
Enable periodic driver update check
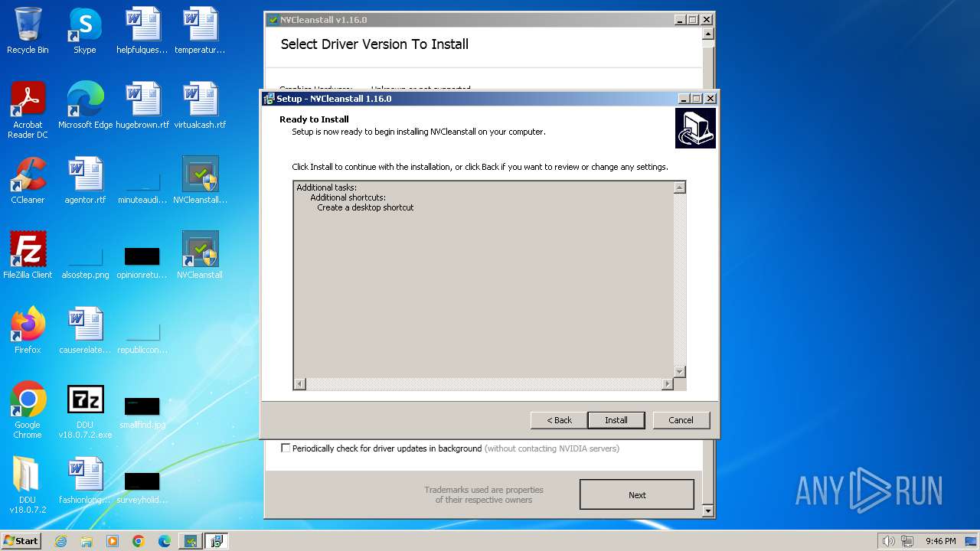pyautogui.click(x=286, y=448)
